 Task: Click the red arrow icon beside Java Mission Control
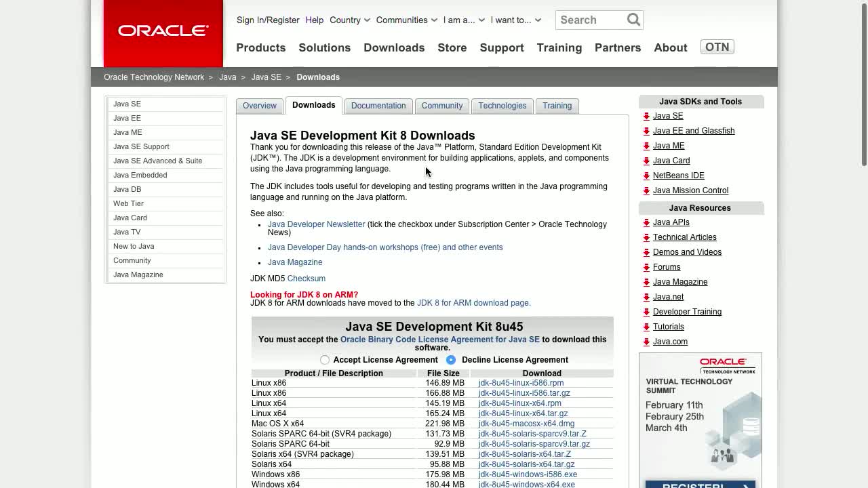(x=646, y=190)
